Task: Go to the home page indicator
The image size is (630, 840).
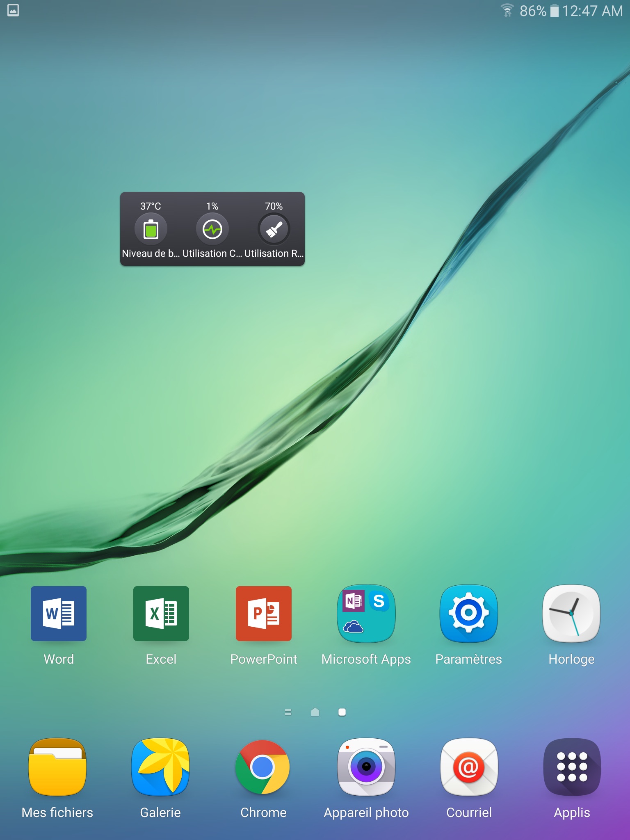Action: (315, 712)
